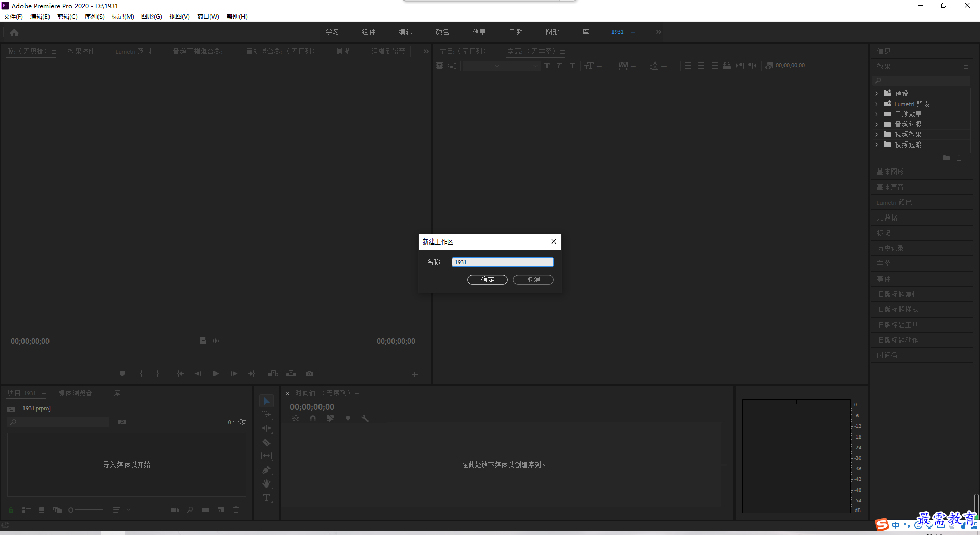Viewport: 980px width, 535px height.
Task: Open the sort icons dropdown arrow
Action: [x=128, y=510]
